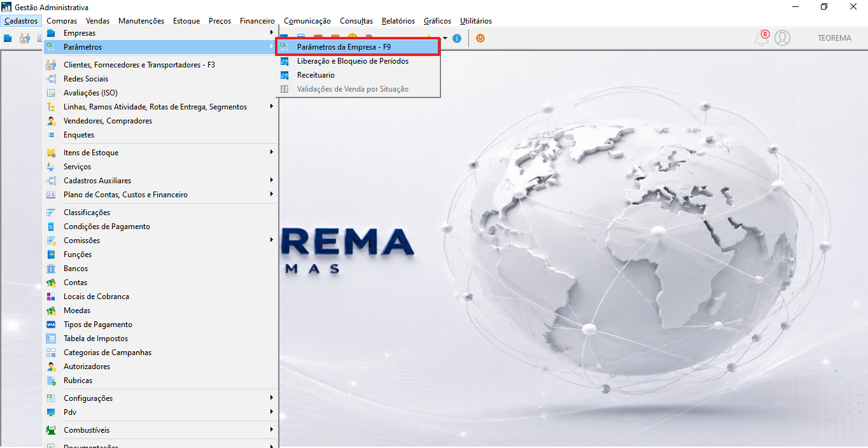
Task: Open the Relatórios menu in the menu bar
Action: pos(398,21)
